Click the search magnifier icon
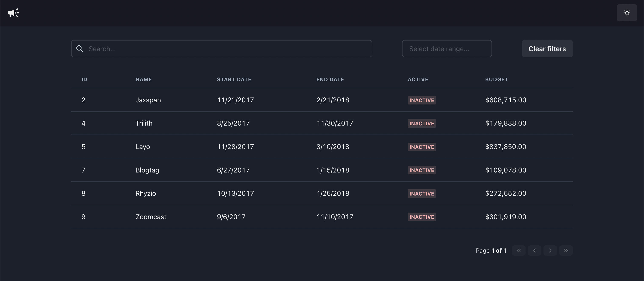Screen dimensions: 644x281 [79, 49]
